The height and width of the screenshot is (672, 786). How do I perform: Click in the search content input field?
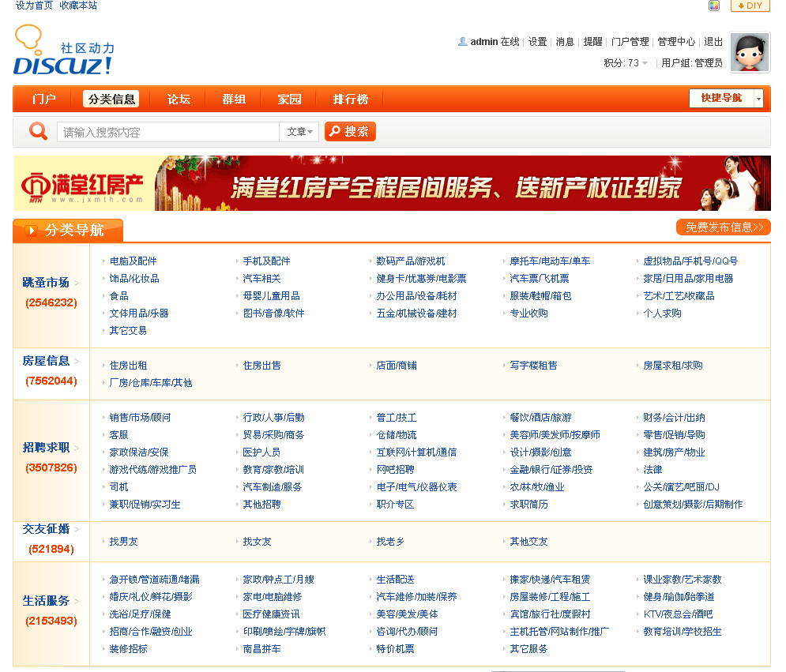click(x=168, y=132)
